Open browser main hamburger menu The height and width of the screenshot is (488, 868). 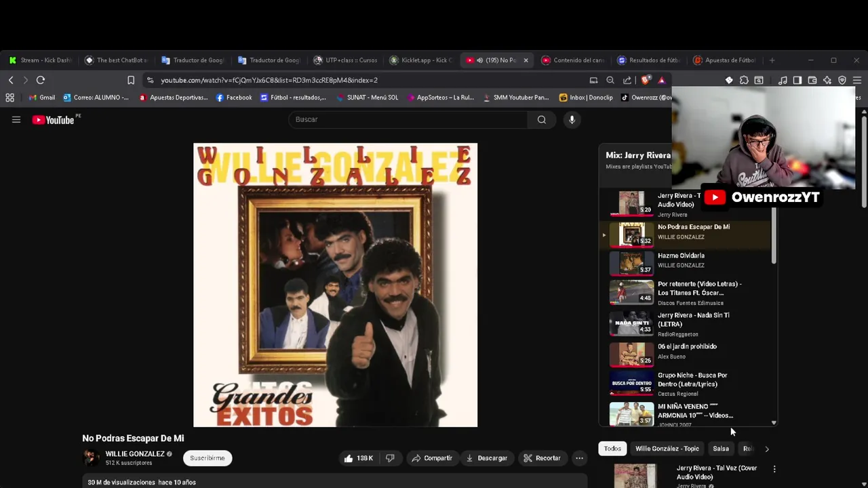[x=857, y=80]
